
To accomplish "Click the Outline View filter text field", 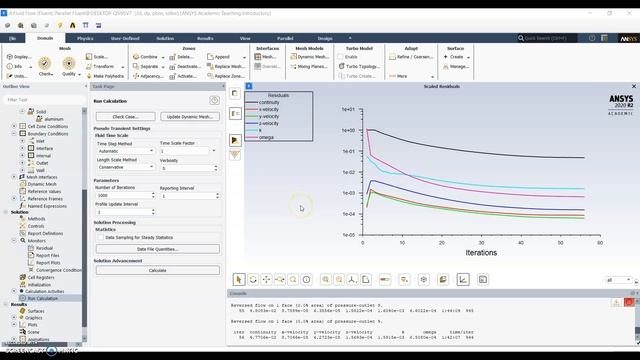I will (44, 100).
